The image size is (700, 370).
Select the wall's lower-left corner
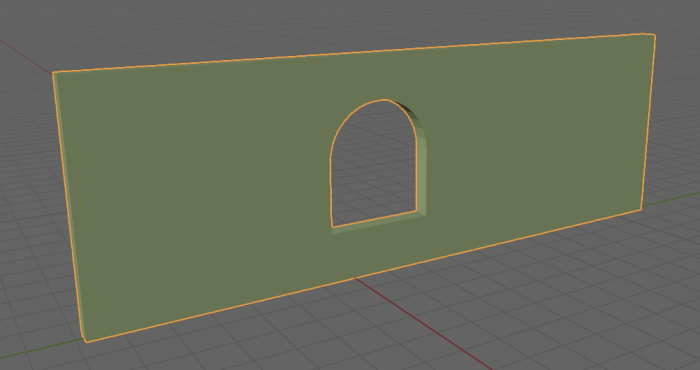[85, 342]
